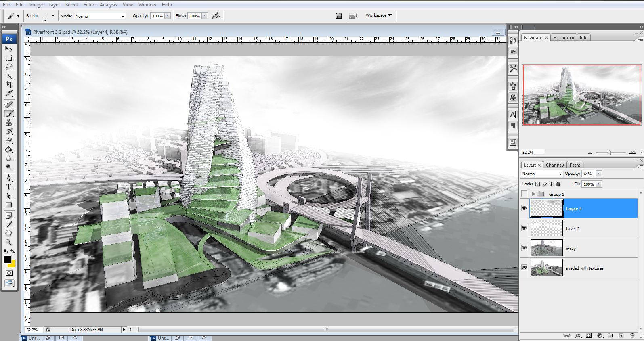Add a layer mask

pyautogui.click(x=589, y=335)
